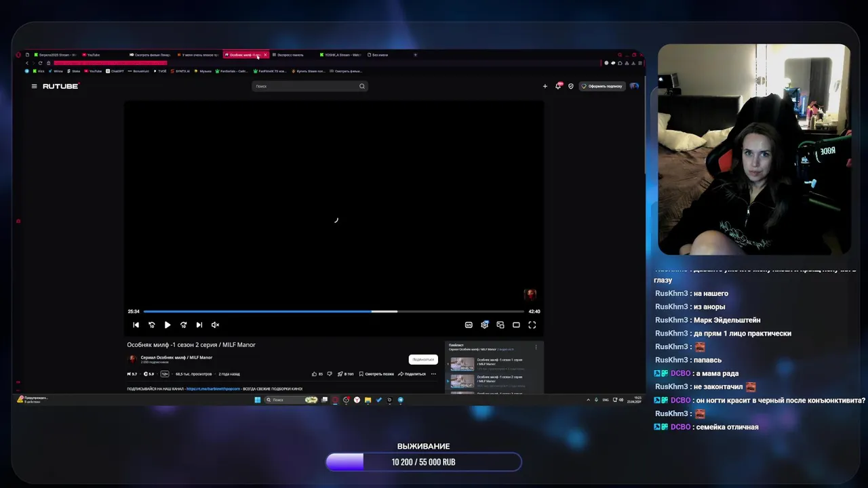Switch to 'YOSHK_A Stream' tab

[x=342, y=55]
